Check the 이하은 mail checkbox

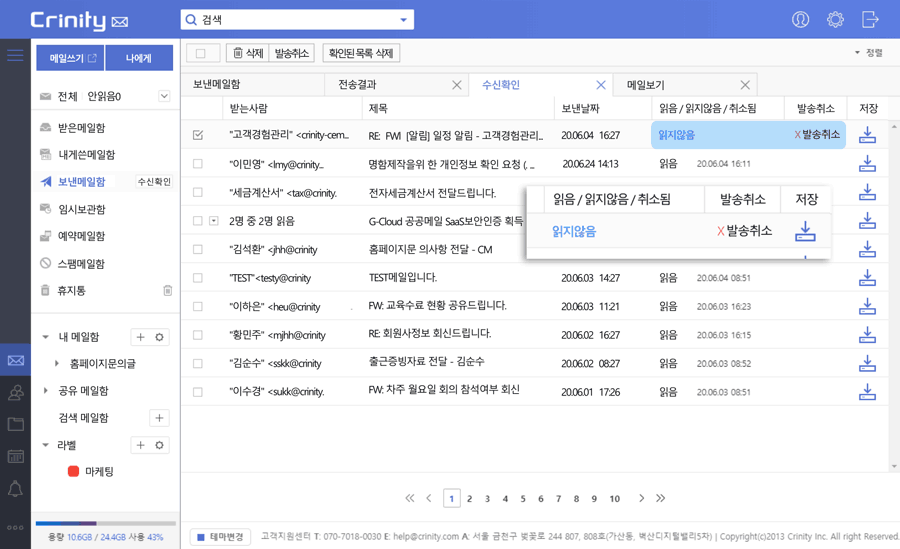pyautogui.click(x=198, y=307)
